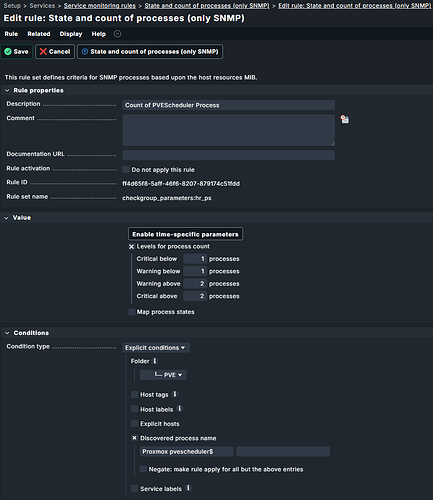Click the comment timestamp insert icon

point(345,119)
